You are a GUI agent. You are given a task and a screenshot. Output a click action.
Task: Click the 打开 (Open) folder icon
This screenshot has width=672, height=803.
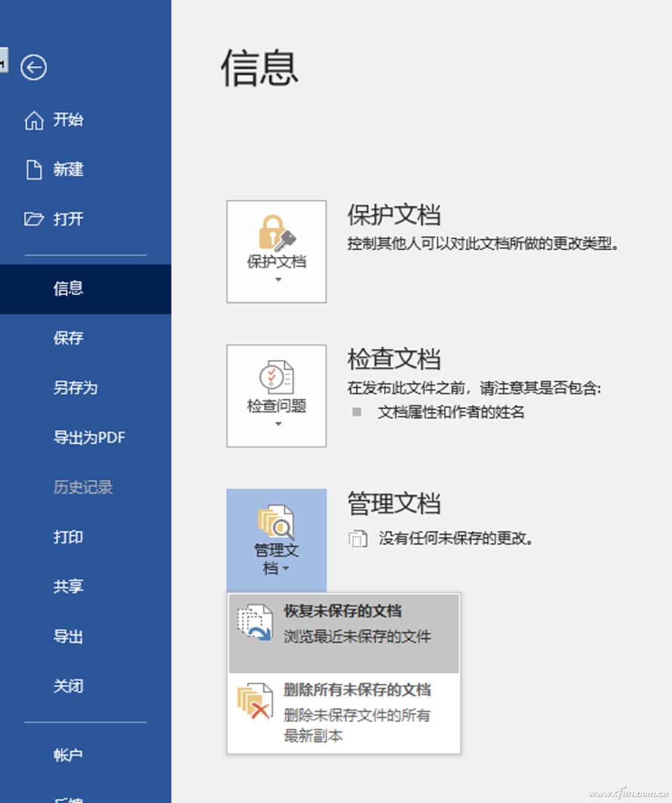[34, 220]
